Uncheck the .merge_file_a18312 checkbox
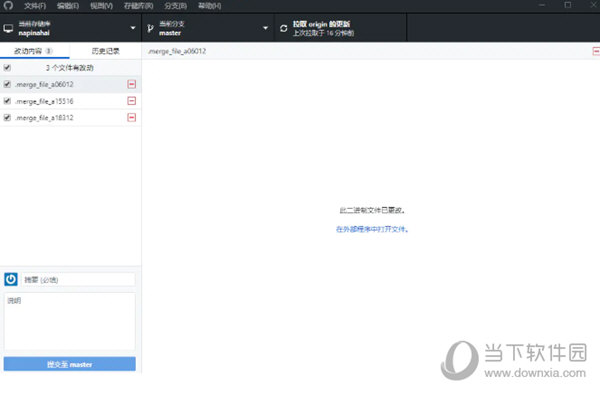Screen dimensions: 600x395 click(7, 118)
